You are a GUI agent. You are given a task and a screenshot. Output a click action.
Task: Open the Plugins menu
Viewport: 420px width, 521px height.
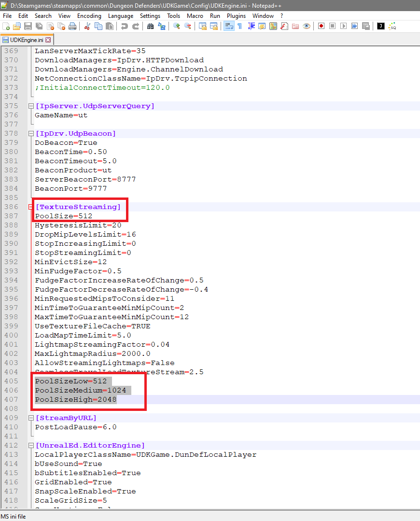236,16
